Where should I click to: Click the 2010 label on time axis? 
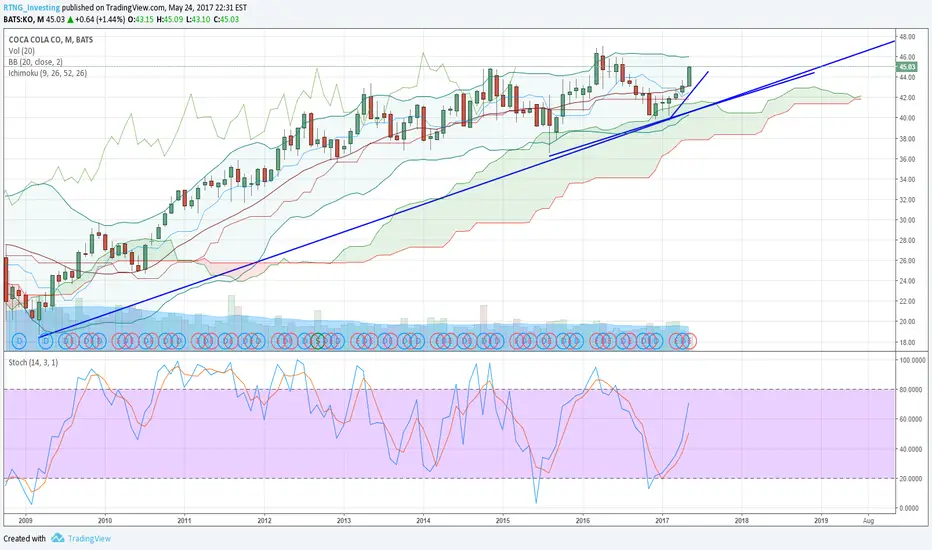[x=105, y=521]
